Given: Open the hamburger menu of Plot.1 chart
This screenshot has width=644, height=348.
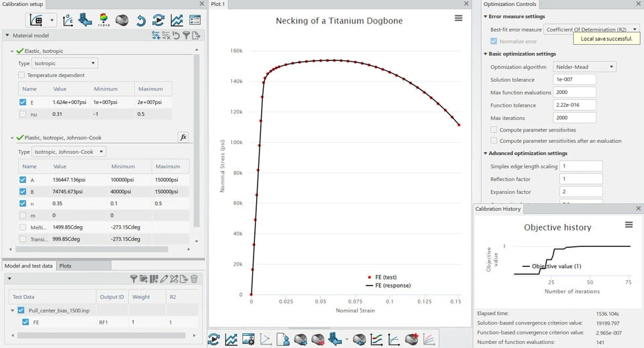Looking at the screenshot, I should [x=458, y=18].
